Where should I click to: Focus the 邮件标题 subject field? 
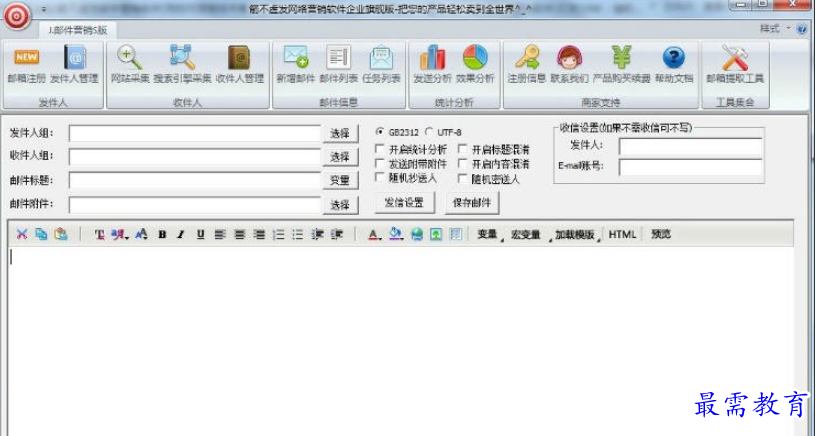pyautogui.click(x=195, y=180)
